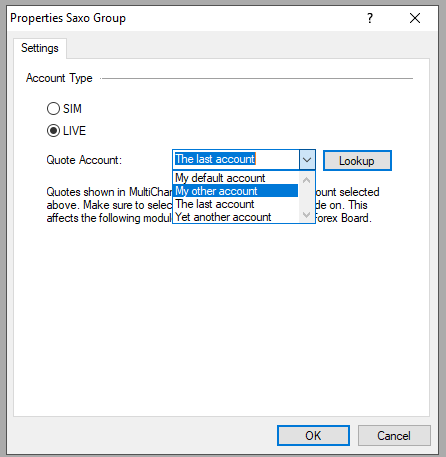Image resolution: width=446 pixels, height=457 pixels.
Task: Click the Lookup button
Action: coord(357,161)
